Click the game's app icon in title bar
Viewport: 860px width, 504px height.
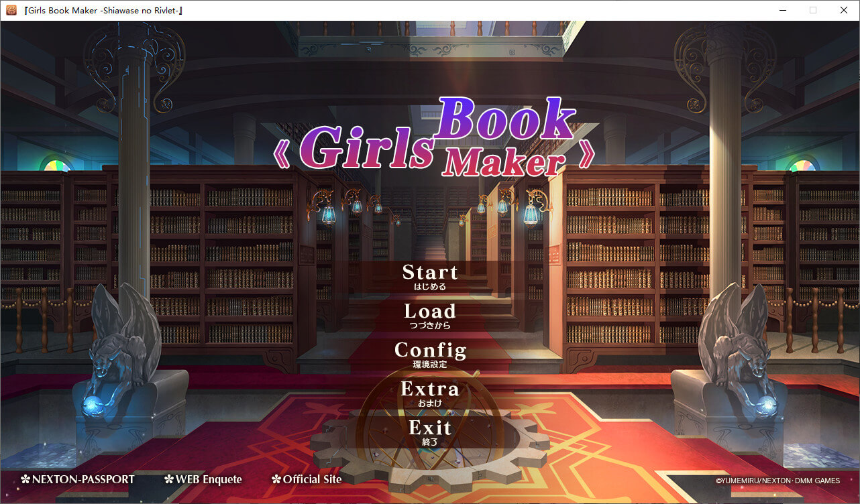point(11,10)
